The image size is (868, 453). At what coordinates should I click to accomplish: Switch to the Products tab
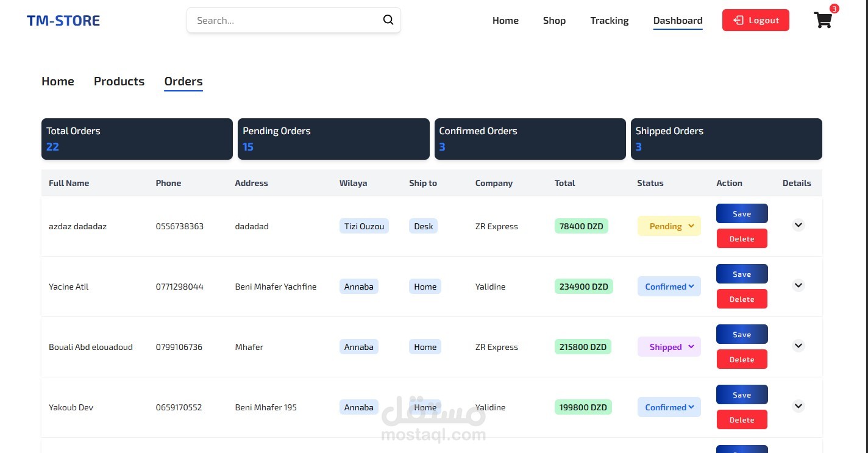pos(119,81)
